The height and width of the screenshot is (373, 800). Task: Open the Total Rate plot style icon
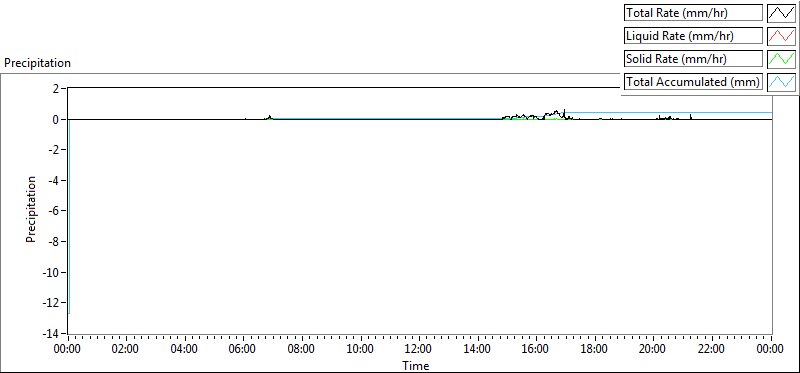pyautogui.click(x=781, y=13)
